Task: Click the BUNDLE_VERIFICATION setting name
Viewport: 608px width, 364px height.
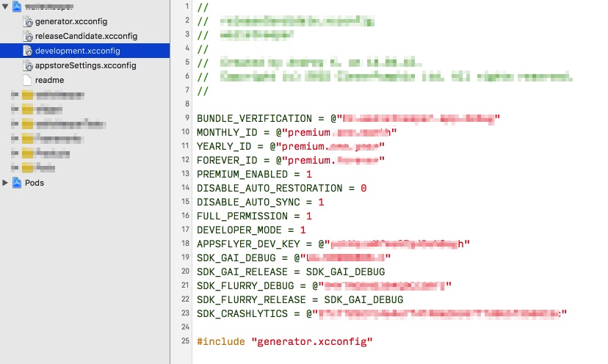Action: (254, 118)
